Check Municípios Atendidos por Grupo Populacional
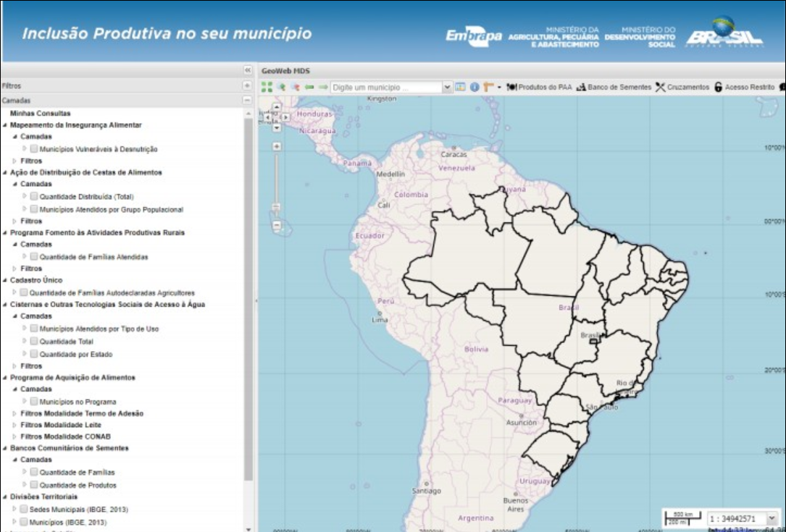This screenshot has width=786, height=532. point(34,209)
